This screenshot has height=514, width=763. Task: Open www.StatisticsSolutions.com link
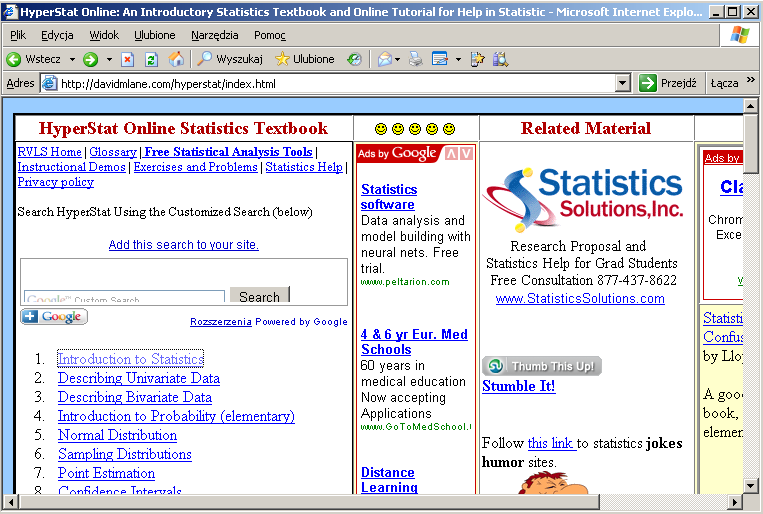[x=580, y=298]
